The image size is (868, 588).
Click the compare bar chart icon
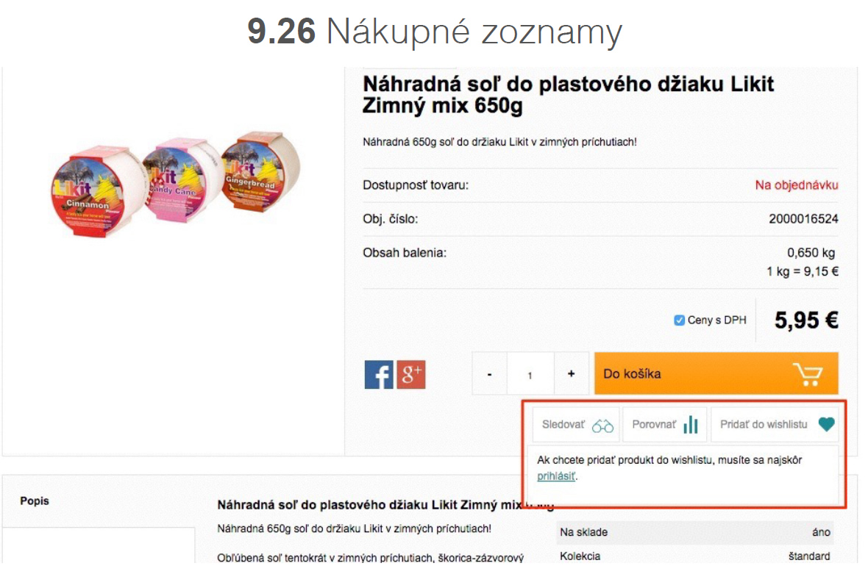pos(690,425)
